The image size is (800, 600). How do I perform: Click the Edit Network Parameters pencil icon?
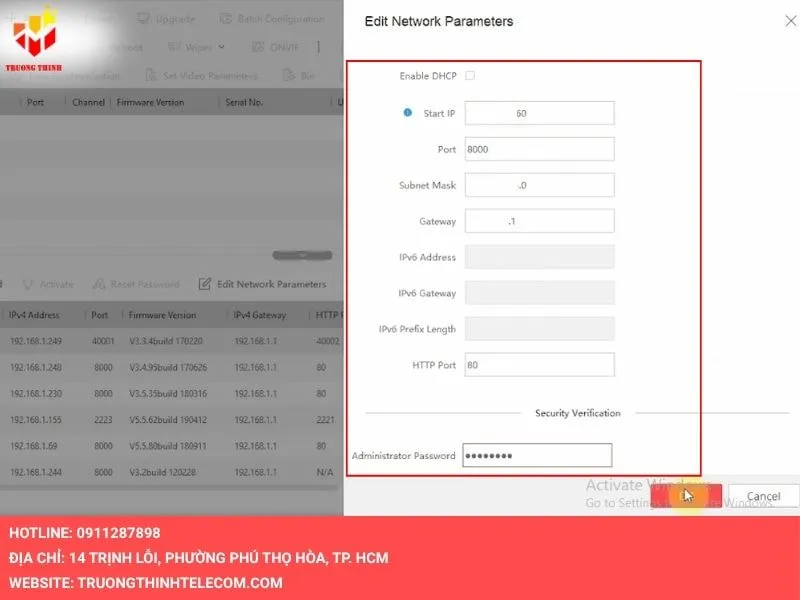[x=205, y=284]
